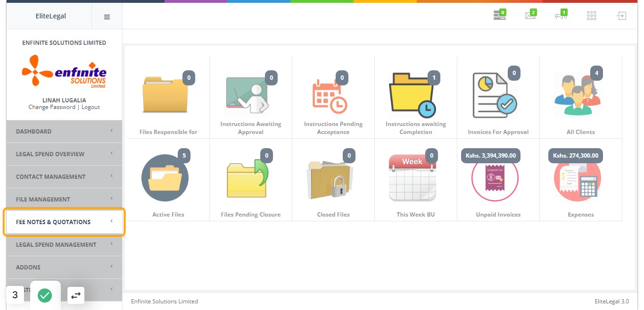Open Active Files folder icon
Viewport: 644px width, 310px height.
tap(165, 178)
